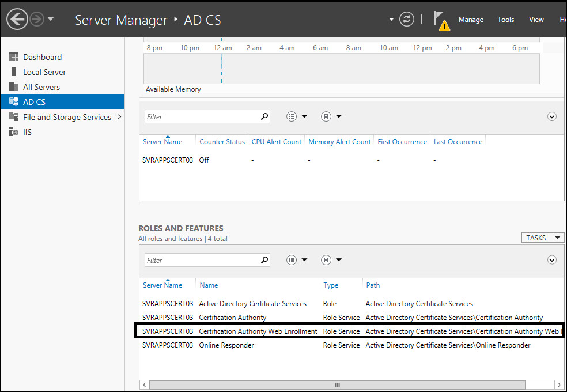Select the SVRAPPSCERT03 performance row with Off status

(x=351, y=160)
